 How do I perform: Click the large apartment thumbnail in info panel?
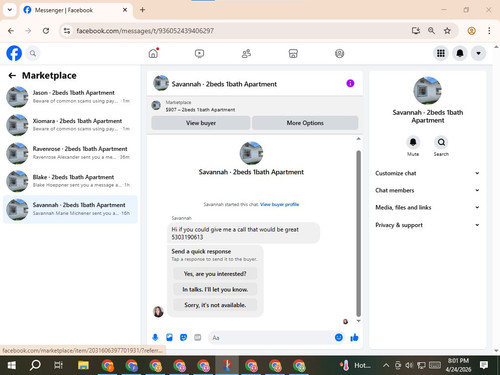427,91
